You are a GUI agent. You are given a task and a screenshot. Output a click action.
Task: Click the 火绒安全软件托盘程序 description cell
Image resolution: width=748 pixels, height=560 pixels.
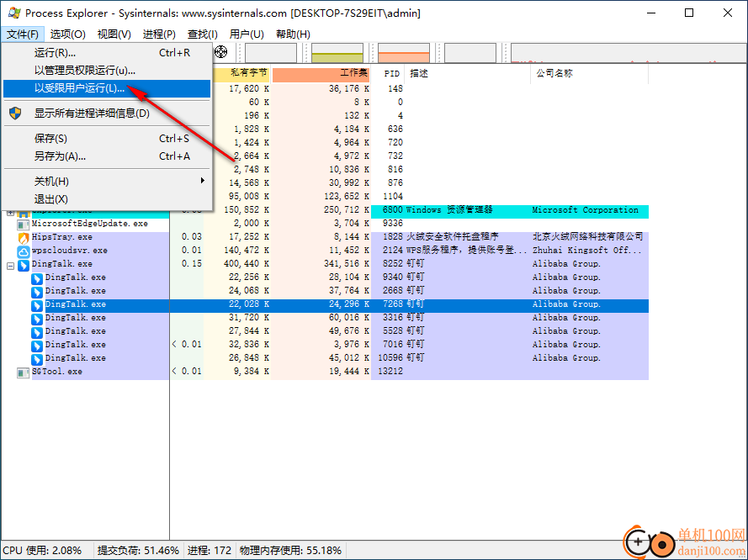tap(452, 237)
